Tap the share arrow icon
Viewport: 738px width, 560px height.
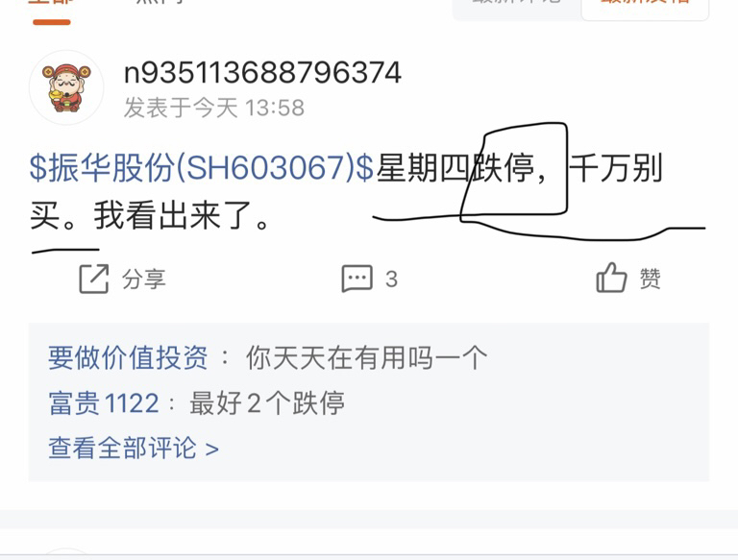93,280
